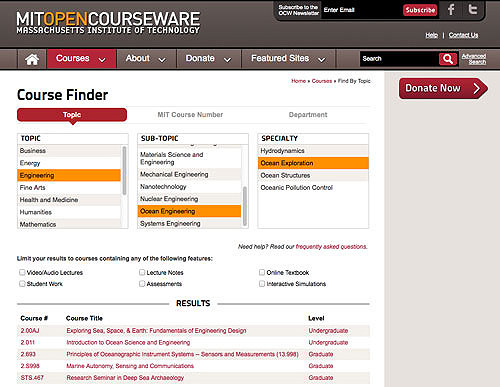
Task: Click the Course Title column header
Action: 84,318
